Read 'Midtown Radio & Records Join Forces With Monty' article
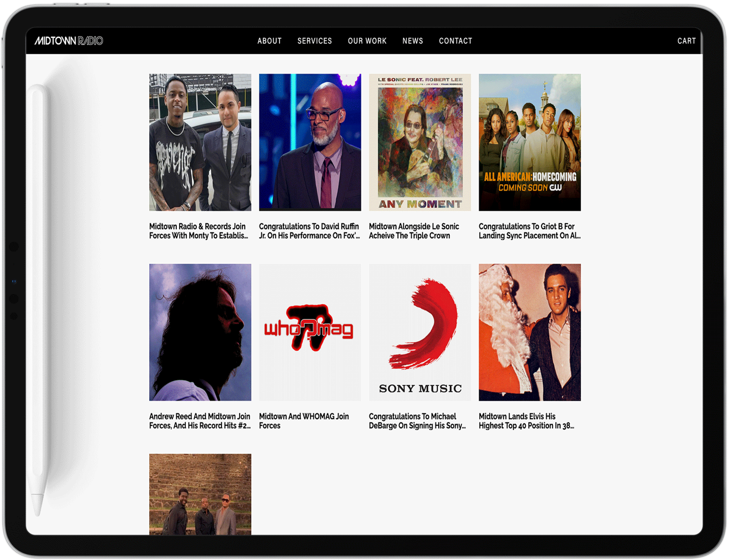The width and height of the screenshot is (730, 560). (199, 231)
